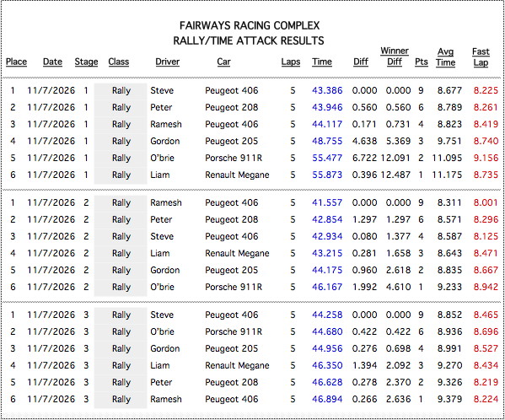The image size is (505, 420).
Task: Select the Fairways Racing Complex title
Action: [250, 26]
